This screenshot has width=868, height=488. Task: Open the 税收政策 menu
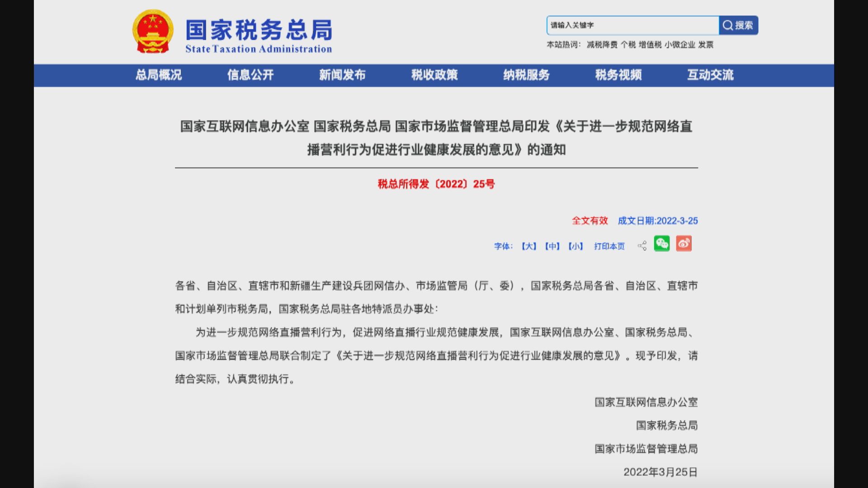434,75
